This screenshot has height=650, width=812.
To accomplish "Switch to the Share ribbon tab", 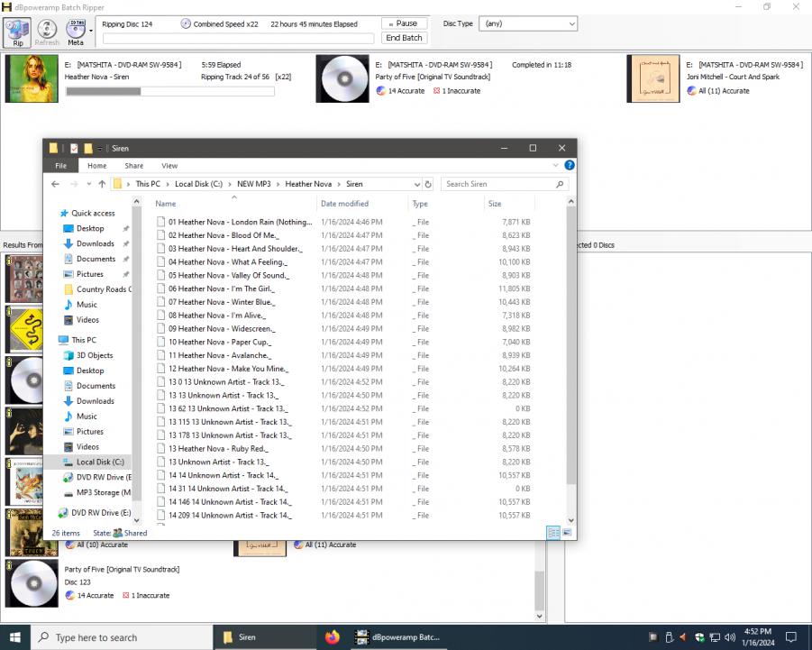I will point(133,166).
